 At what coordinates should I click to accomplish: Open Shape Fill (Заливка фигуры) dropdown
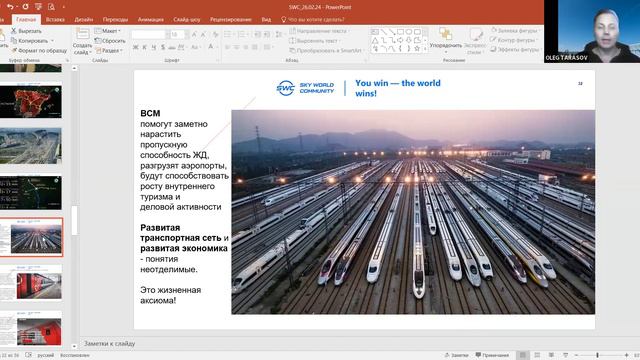[x=516, y=31]
